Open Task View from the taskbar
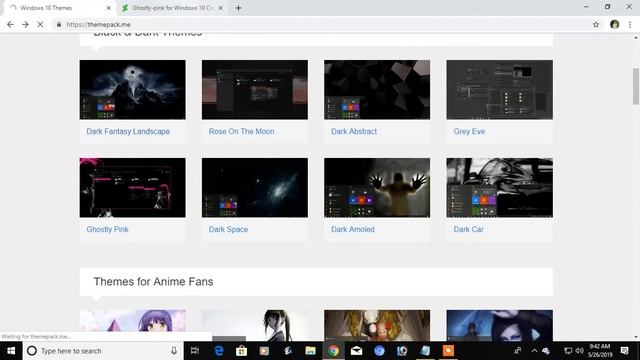640x360 pixels. 195,351
